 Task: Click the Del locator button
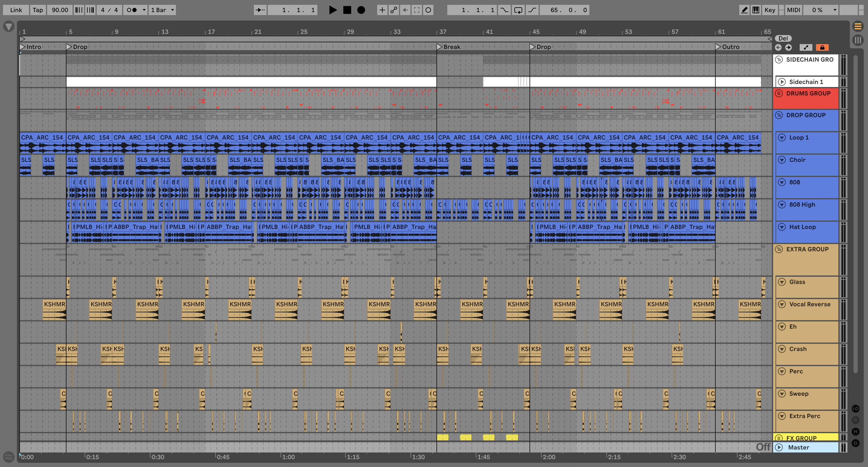pos(783,38)
